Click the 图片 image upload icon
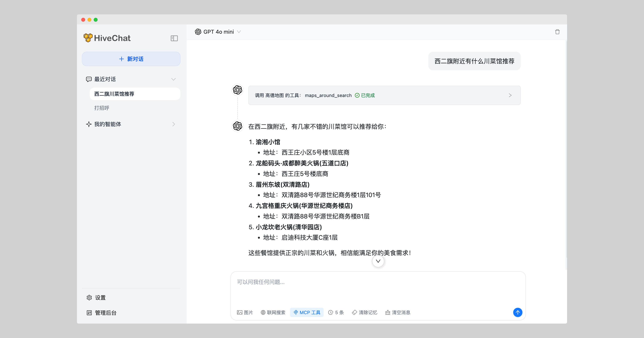The image size is (644, 338). (239, 312)
